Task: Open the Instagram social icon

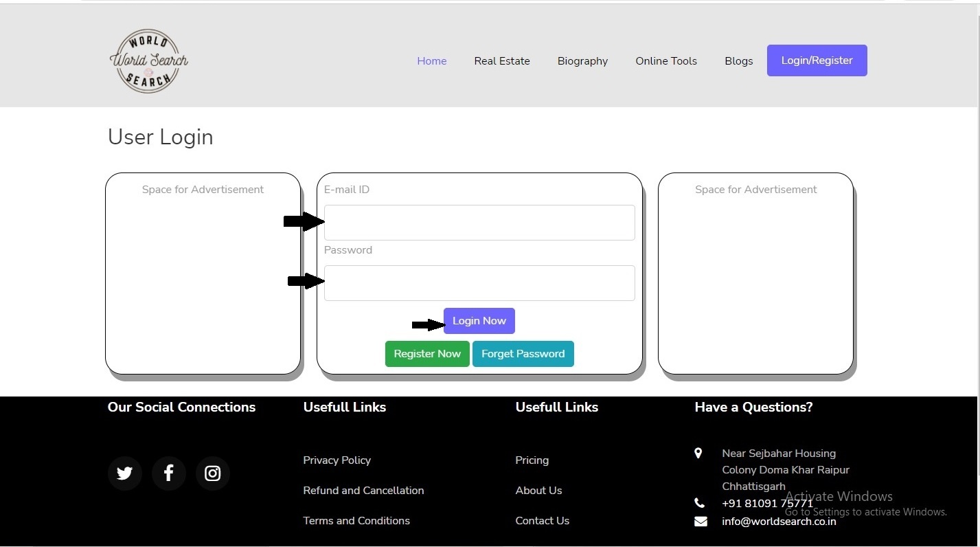Action: tap(212, 473)
